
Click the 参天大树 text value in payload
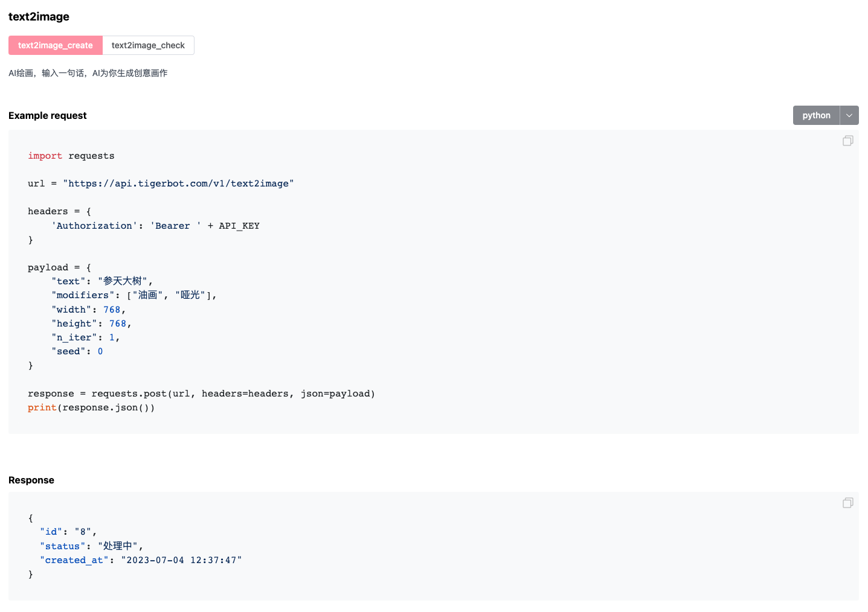click(x=123, y=281)
